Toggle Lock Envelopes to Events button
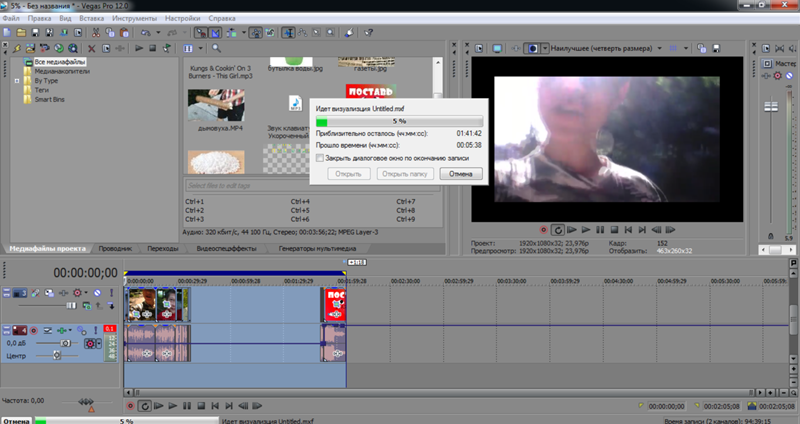Image resolution: width=800 pixels, height=424 pixels. point(256,33)
